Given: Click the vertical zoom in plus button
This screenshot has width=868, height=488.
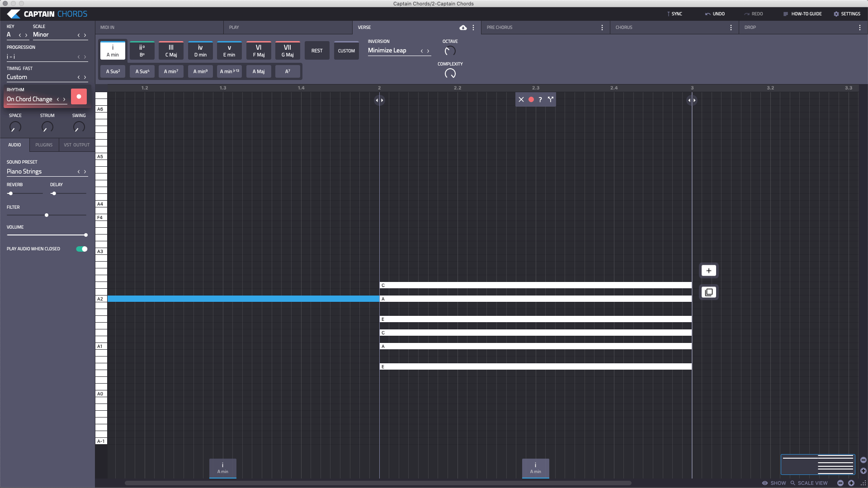Looking at the screenshot, I should point(863,471).
